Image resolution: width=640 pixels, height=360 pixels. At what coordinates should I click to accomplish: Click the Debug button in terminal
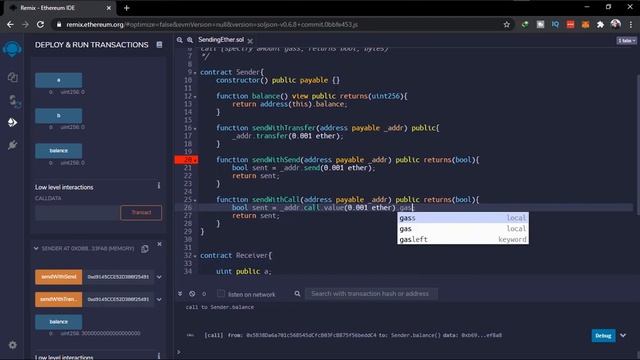click(x=603, y=336)
